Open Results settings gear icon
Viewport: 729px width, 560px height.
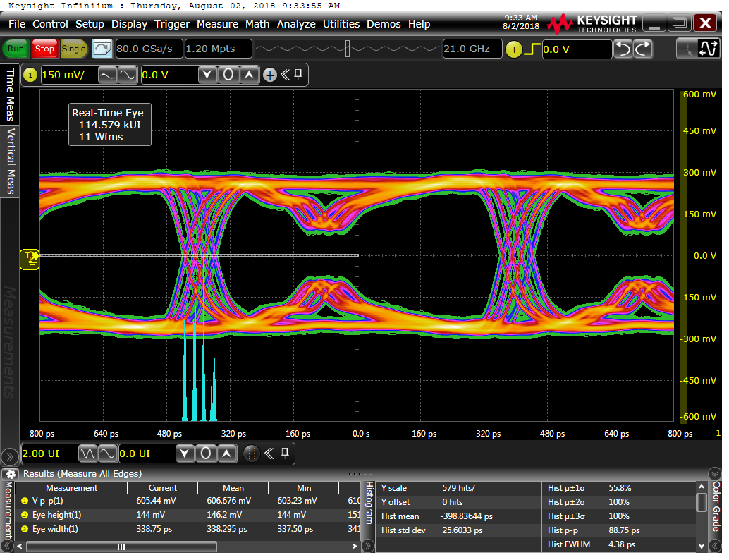pyautogui.click(x=11, y=474)
